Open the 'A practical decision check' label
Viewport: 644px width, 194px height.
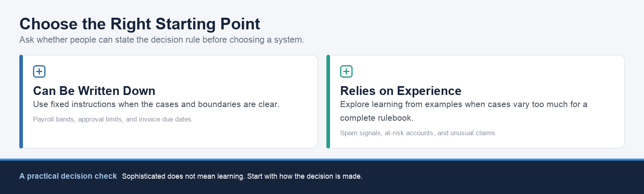pyautogui.click(x=68, y=176)
